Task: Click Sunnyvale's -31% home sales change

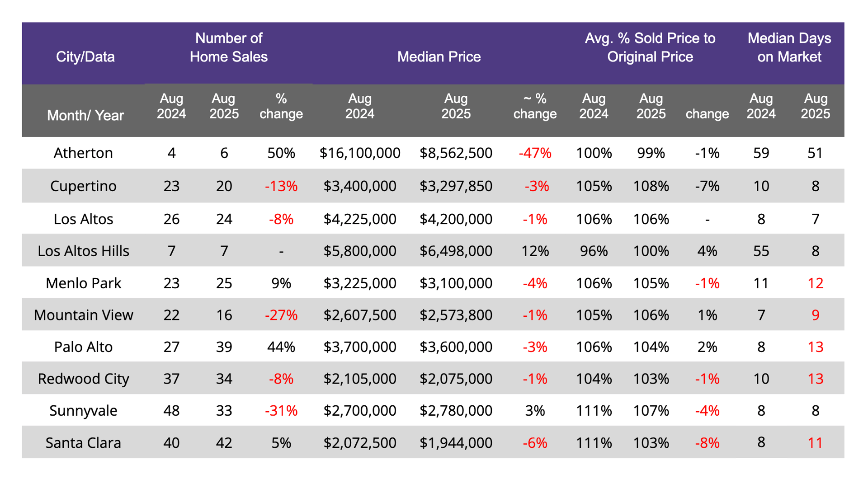Action: (281, 411)
